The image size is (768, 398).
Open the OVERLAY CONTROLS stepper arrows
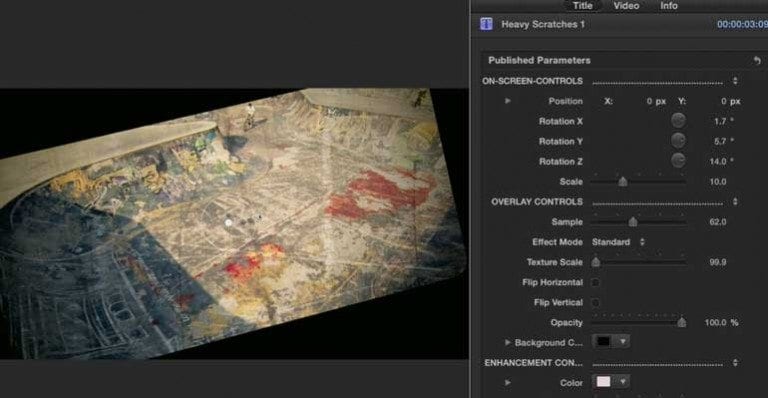point(735,202)
